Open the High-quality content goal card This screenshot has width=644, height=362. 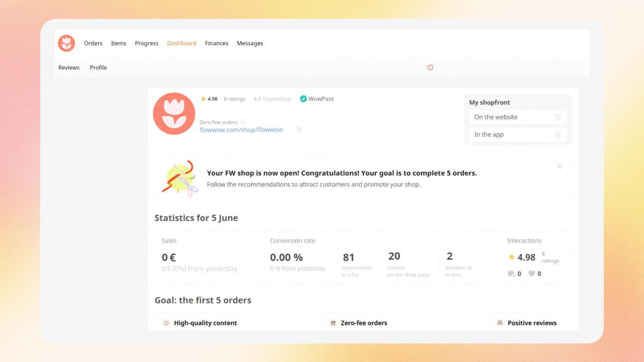234,323
